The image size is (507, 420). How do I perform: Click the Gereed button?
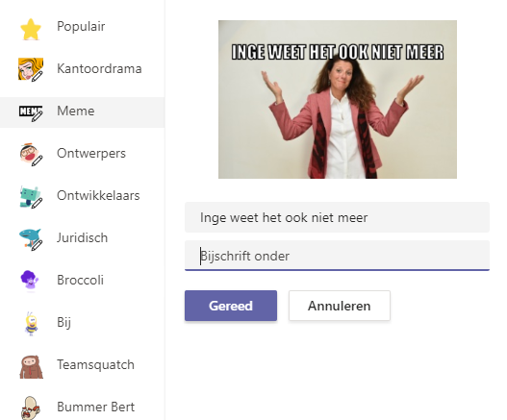tap(231, 306)
